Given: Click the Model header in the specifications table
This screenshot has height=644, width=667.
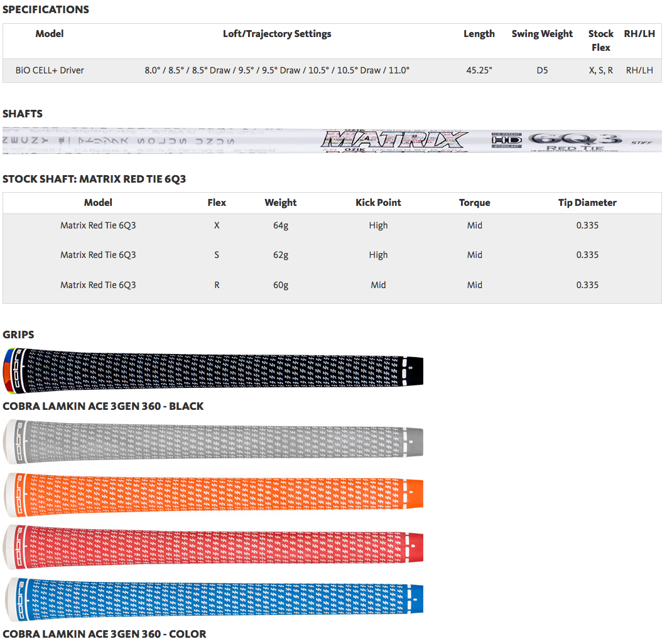Looking at the screenshot, I should tap(50, 34).
